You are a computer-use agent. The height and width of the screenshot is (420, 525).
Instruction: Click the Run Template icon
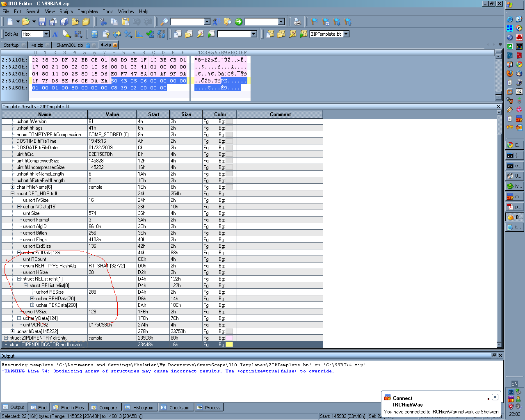[304, 34]
